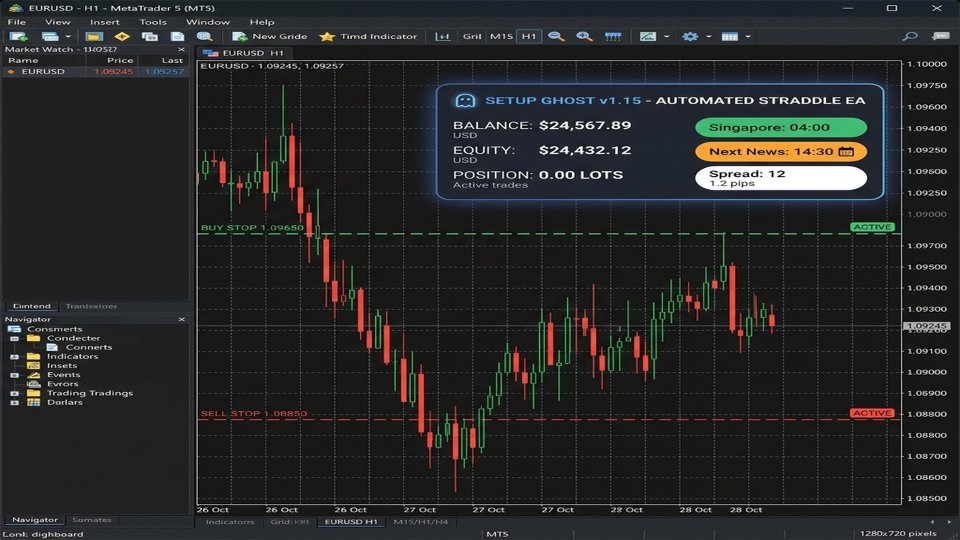This screenshot has width=960, height=540.
Task: Click the profiles window icon in the toolbar
Action: (50, 37)
